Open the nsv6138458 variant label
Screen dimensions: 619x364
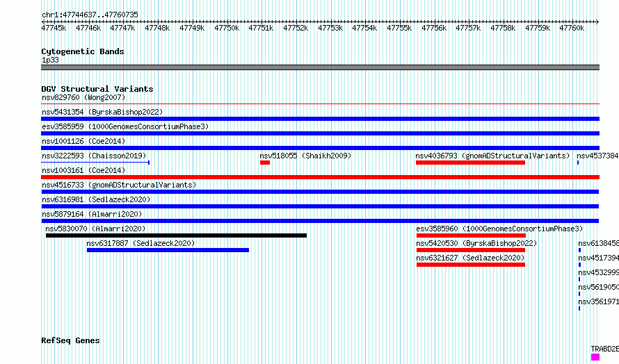[598, 243]
